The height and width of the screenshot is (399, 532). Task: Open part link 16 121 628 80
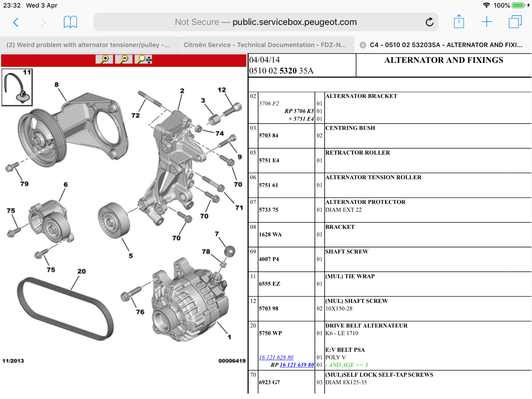point(276,357)
